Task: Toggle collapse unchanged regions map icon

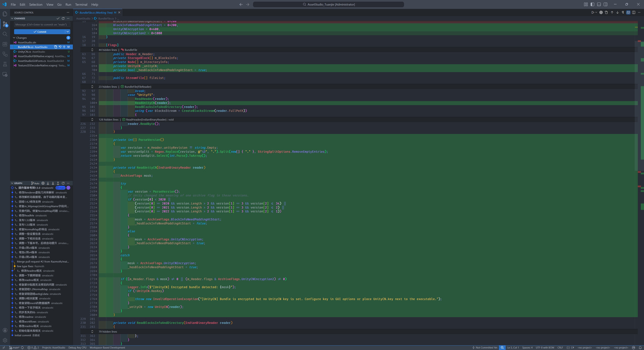Action: [x=628, y=13]
